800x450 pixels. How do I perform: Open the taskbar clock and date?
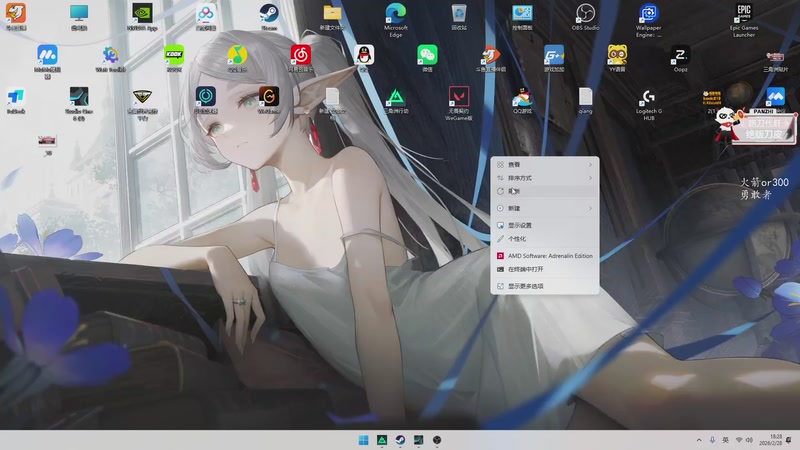click(x=770, y=440)
